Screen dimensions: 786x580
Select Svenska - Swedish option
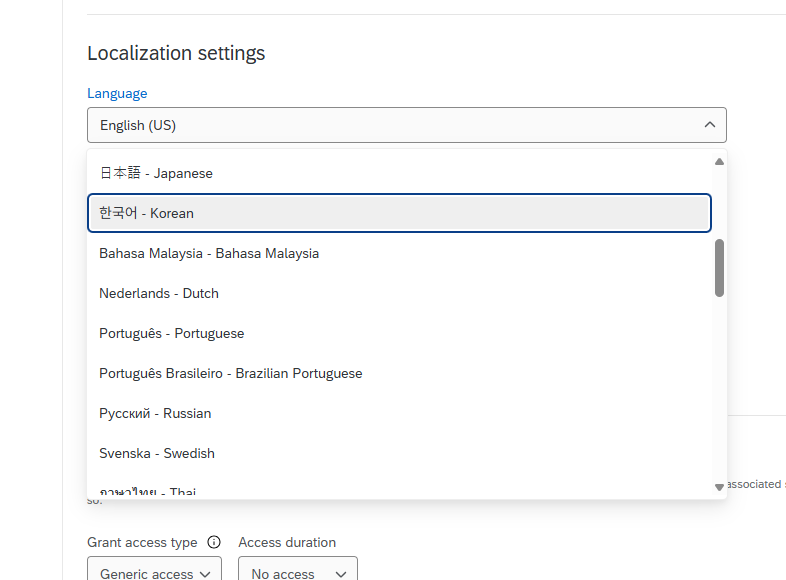tap(400, 453)
